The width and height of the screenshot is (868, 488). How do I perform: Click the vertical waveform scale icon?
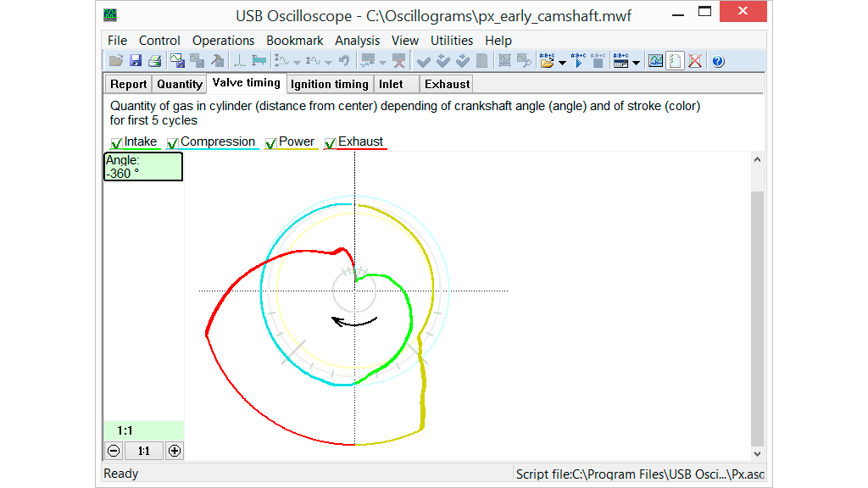281,61
